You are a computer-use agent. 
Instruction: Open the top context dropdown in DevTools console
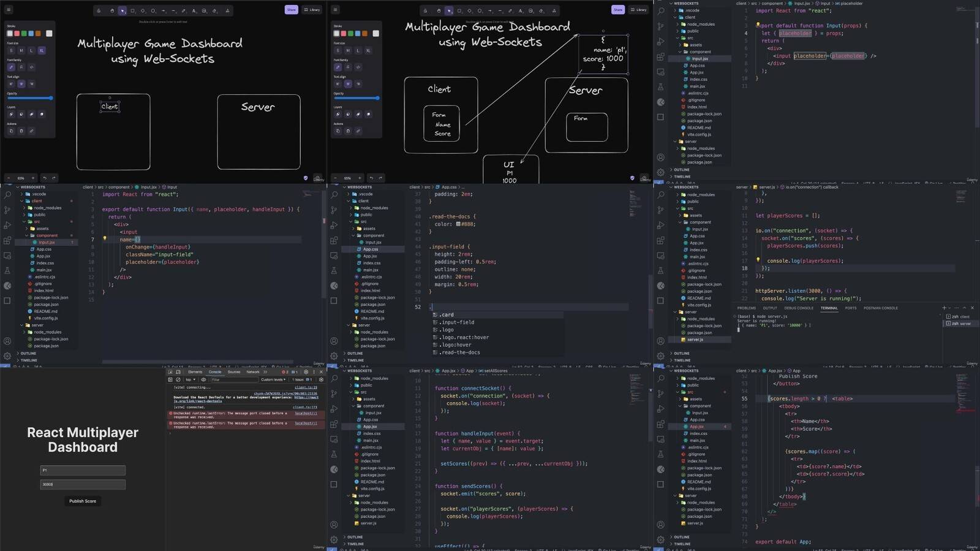(x=190, y=379)
